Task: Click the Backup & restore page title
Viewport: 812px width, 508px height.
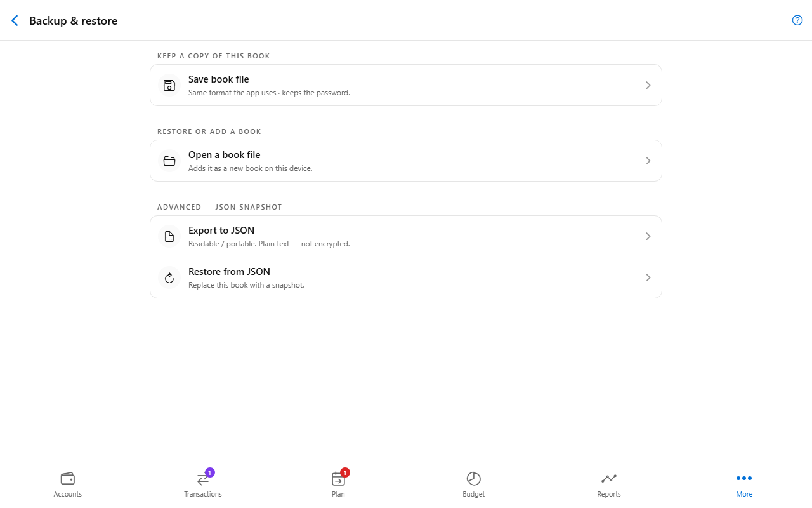Action: 74,21
